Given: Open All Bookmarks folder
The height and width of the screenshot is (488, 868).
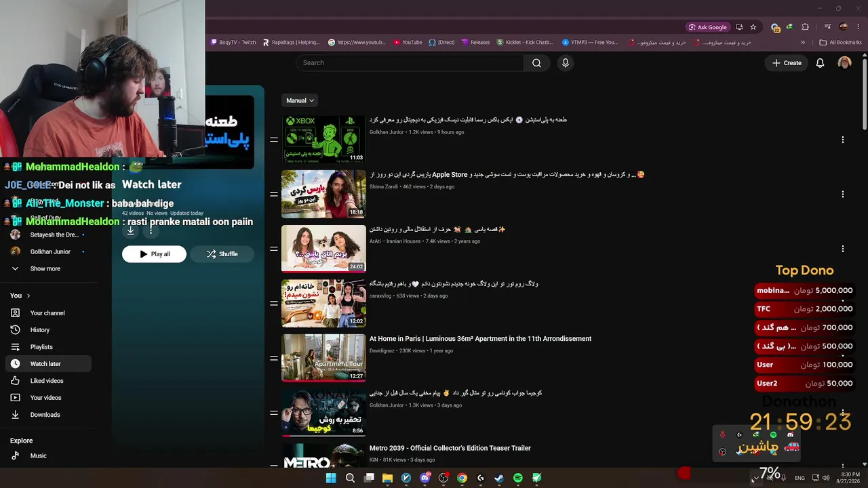Looking at the screenshot, I should (840, 42).
